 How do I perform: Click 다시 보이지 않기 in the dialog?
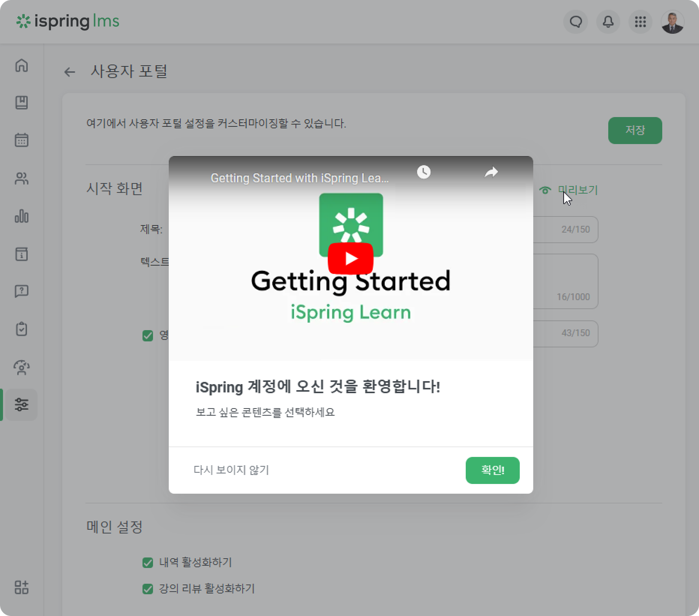click(x=231, y=470)
